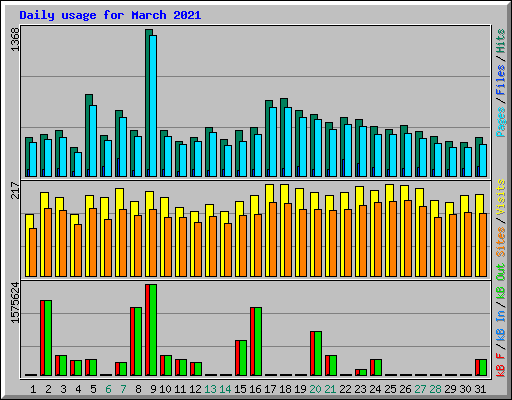Click the cyan files bar for day 17
Image resolution: width=512 pixels, height=400 pixels.
(273, 142)
